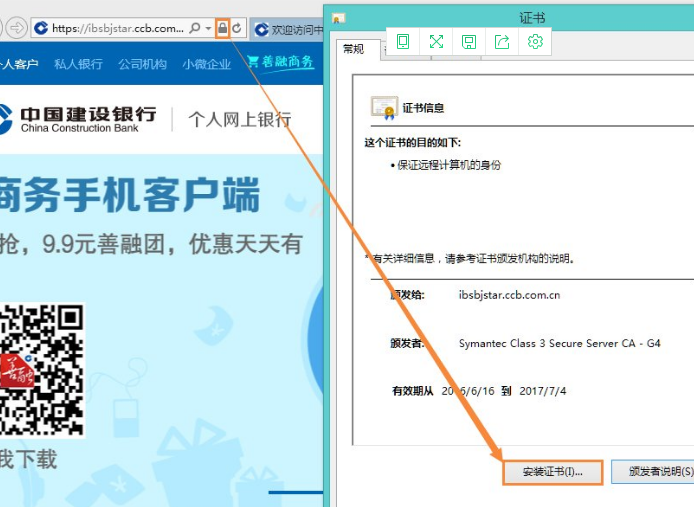The width and height of the screenshot is (694, 507).
Task: Click the 善融商务 shopping link
Action: 281,63
